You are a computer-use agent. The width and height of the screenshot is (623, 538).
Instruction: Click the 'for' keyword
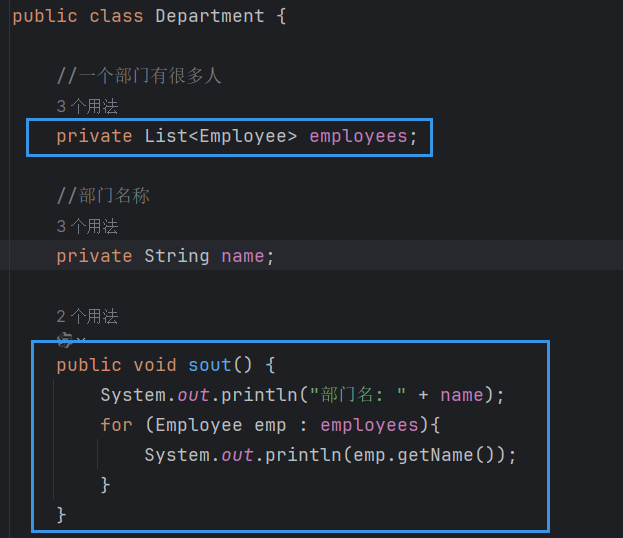click(x=116, y=425)
